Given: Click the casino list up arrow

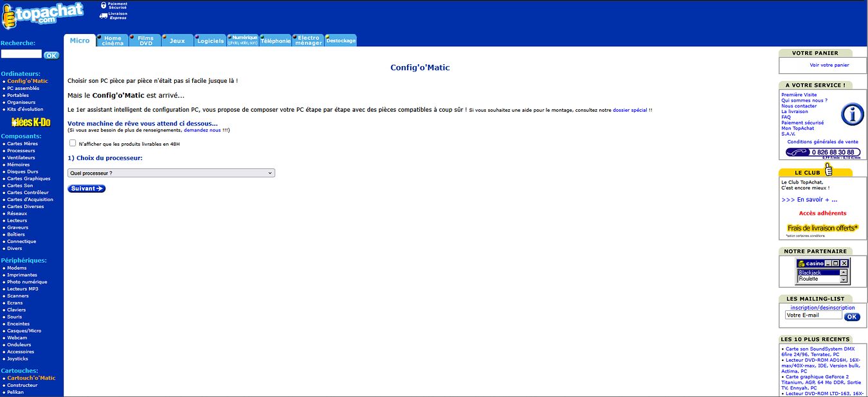Looking at the screenshot, I should point(844,272).
